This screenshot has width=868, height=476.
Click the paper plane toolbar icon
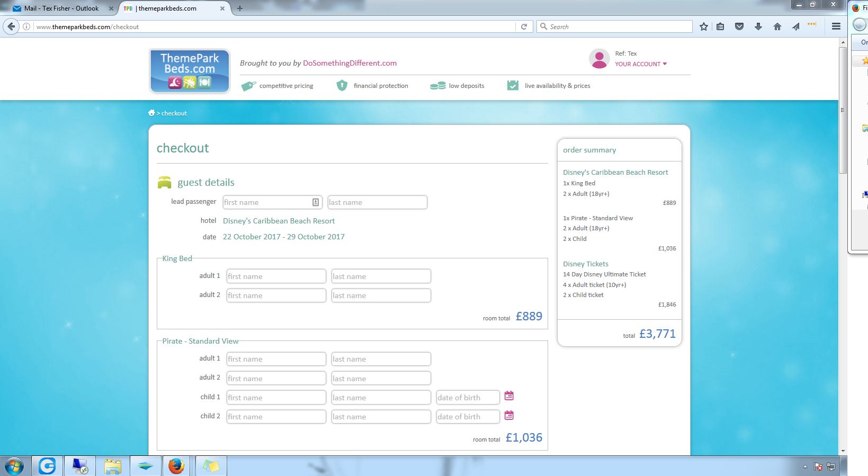[796, 26]
